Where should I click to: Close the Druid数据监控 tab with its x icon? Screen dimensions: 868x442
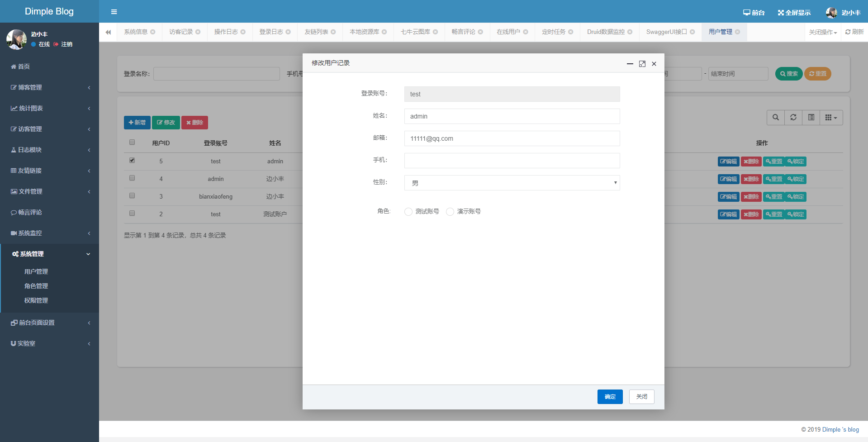point(630,32)
